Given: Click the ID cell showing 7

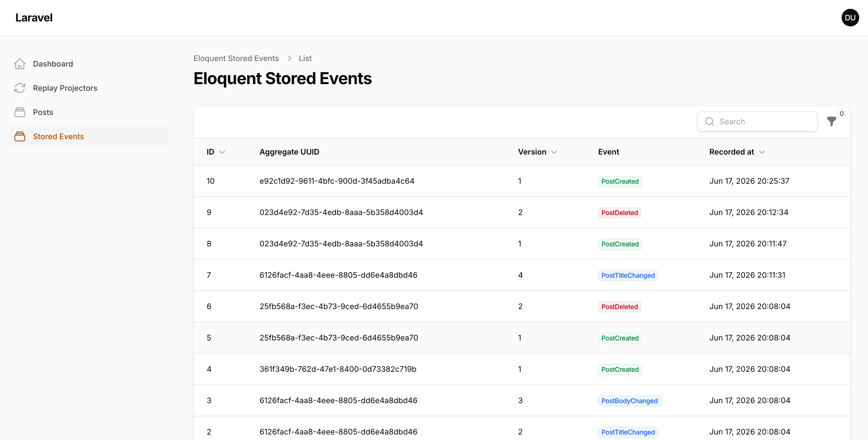Looking at the screenshot, I should pyautogui.click(x=209, y=275).
